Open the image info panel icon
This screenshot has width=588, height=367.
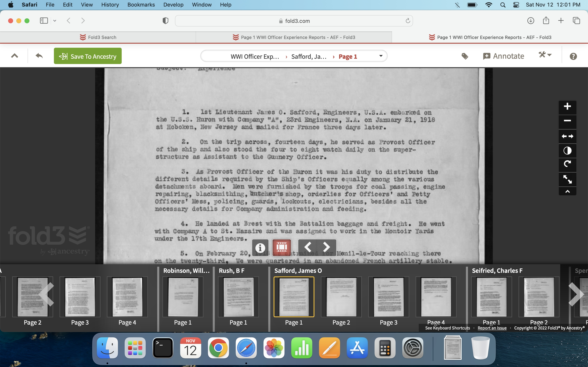click(x=260, y=247)
